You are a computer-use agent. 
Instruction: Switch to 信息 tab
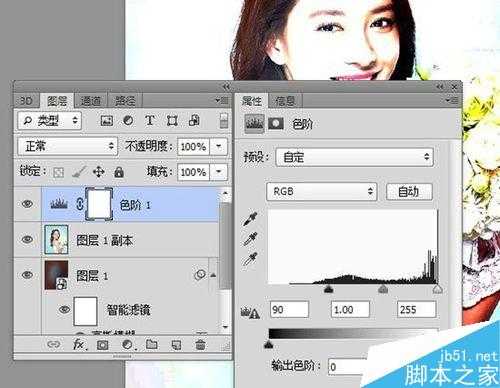pyautogui.click(x=286, y=101)
